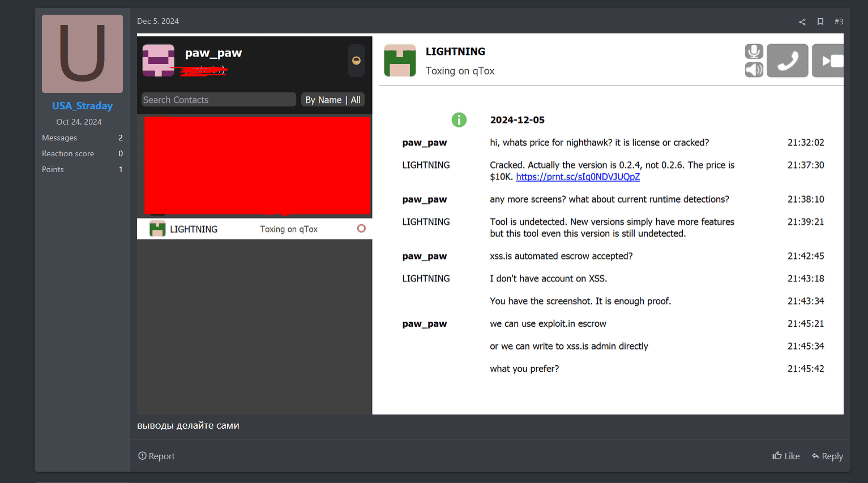Reply to this post
The width and height of the screenshot is (868, 483).
coord(827,456)
